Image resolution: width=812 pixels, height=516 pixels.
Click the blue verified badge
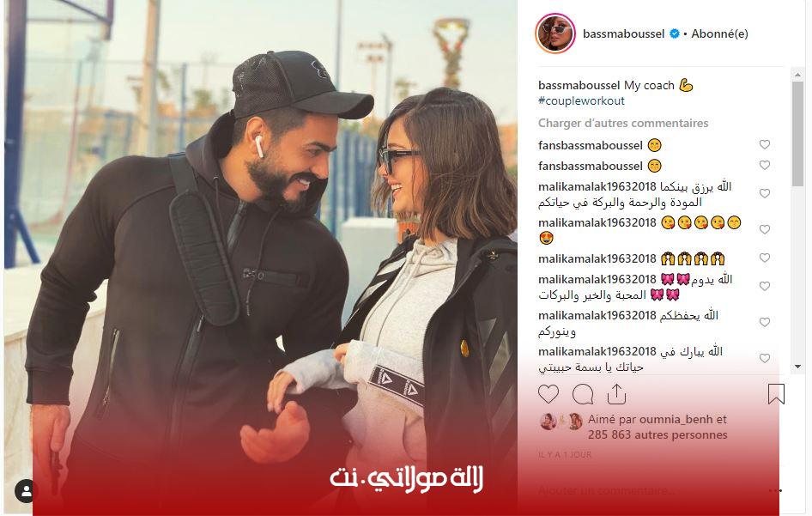(675, 33)
